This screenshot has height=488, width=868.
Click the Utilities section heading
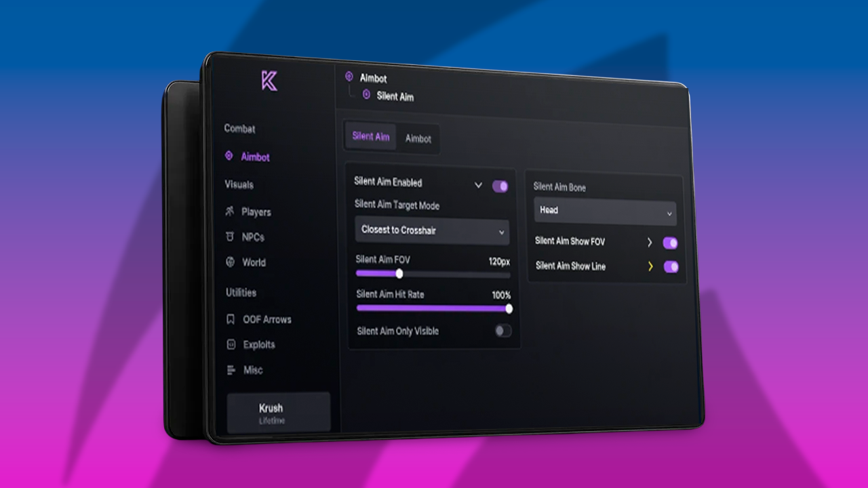[241, 293]
